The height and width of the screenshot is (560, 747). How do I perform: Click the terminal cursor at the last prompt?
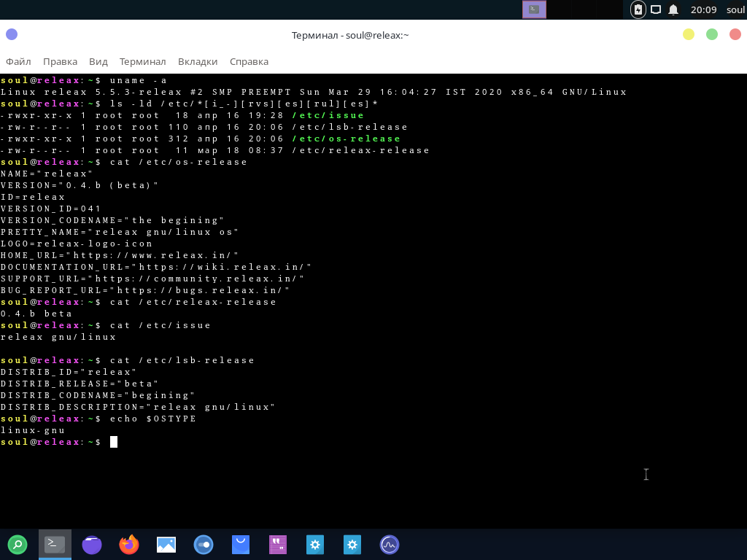[x=113, y=442]
